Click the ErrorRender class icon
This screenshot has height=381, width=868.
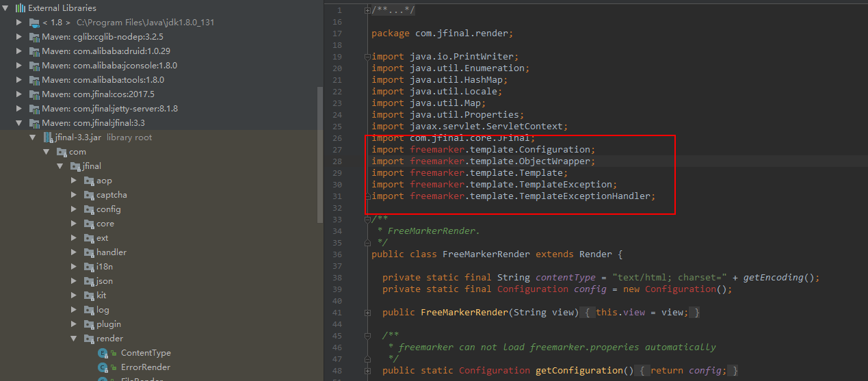(x=103, y=367)
